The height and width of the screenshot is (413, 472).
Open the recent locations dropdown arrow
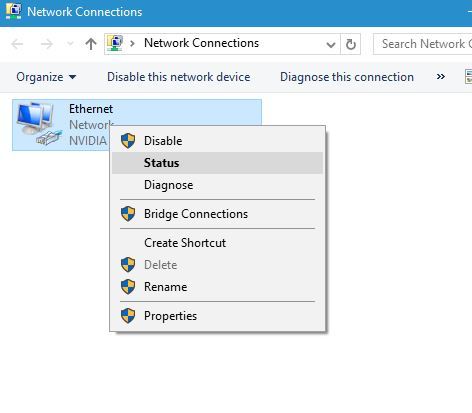70,44
